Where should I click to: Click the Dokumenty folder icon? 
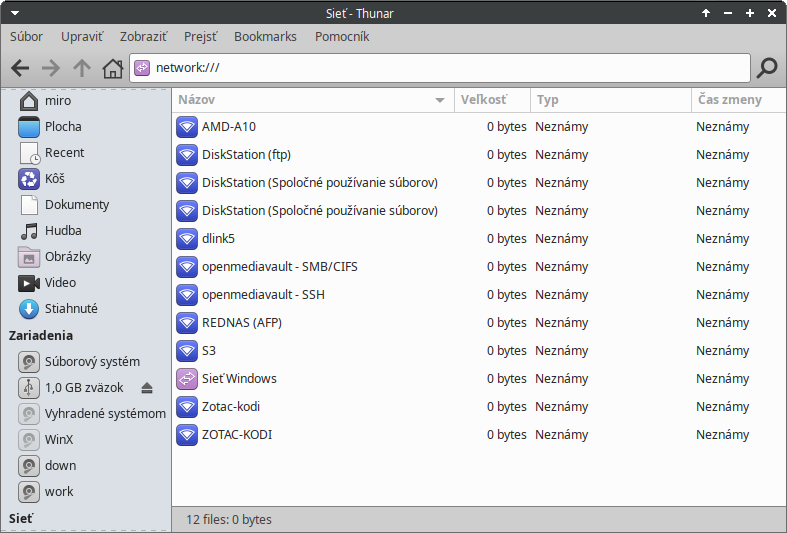click(x=29, y=205)
